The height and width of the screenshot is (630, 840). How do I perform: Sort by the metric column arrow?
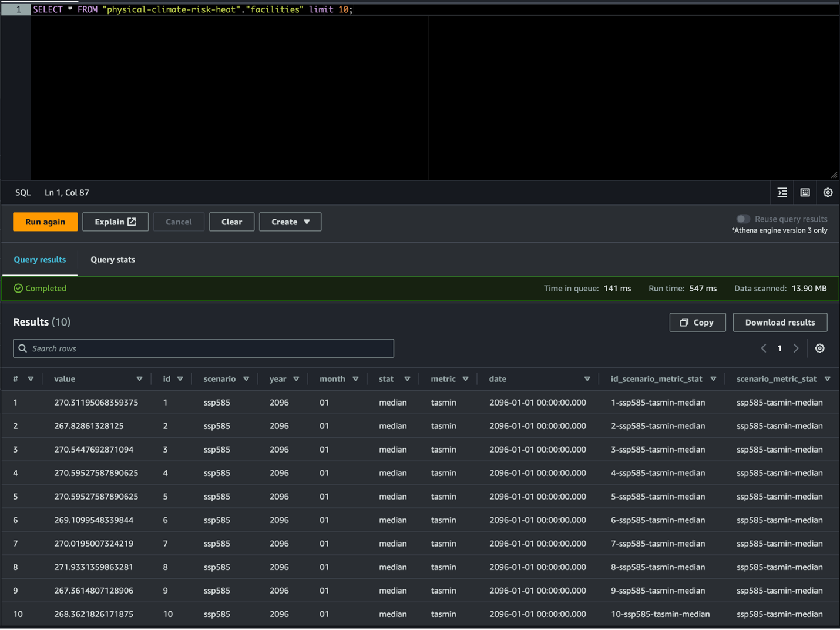465,379
